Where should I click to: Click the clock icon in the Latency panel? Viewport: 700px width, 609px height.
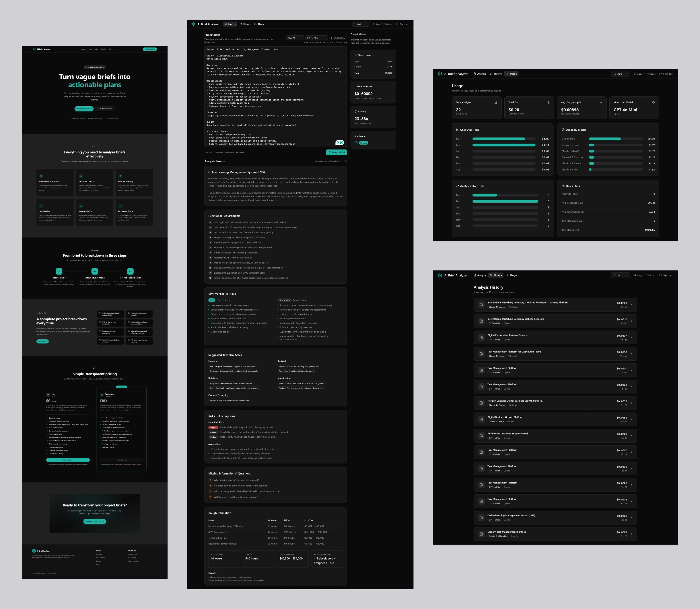coord(356,111)
